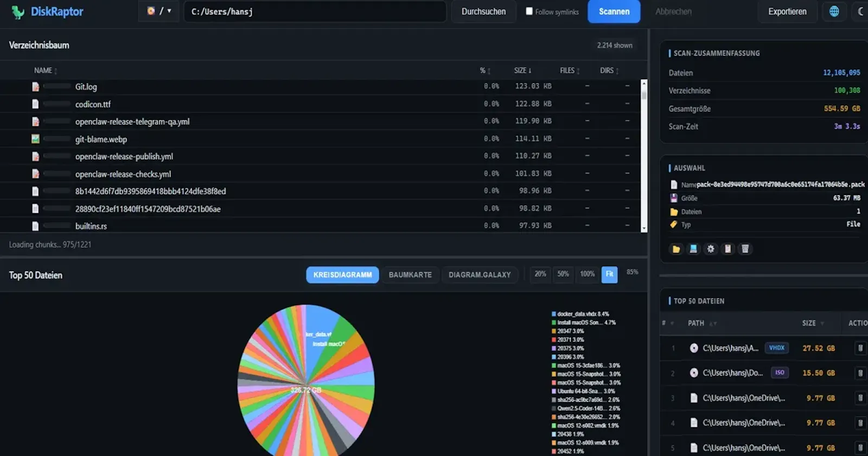Viewport: 868px width, 456px height.
Task: Set chart zoom to 20%
Action: [540, 274]
